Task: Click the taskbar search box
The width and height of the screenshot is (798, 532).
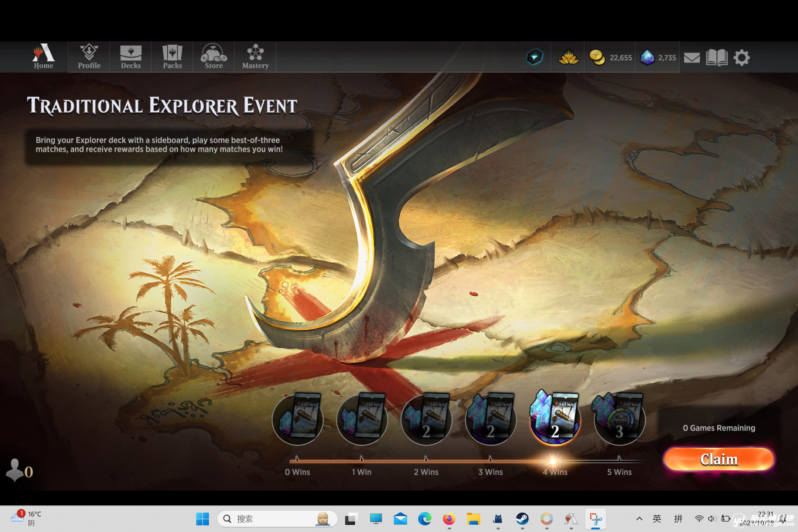Action: point(277,519)
